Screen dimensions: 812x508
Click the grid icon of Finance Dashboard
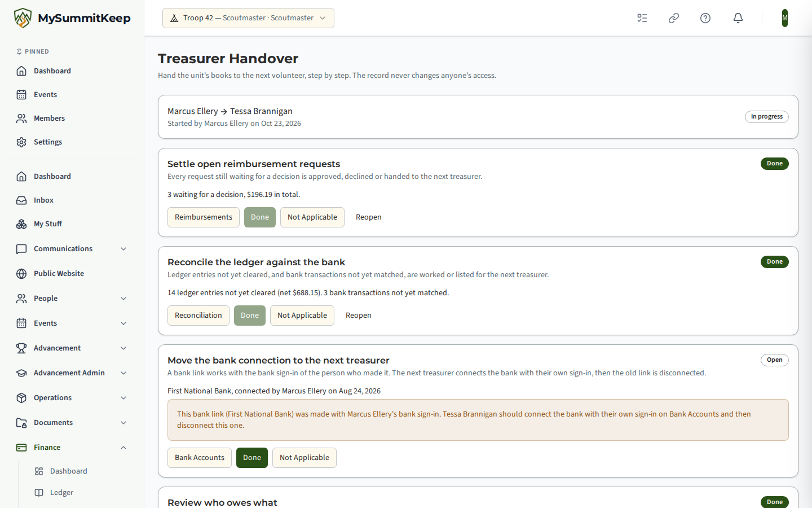click(x=39, y=471)
